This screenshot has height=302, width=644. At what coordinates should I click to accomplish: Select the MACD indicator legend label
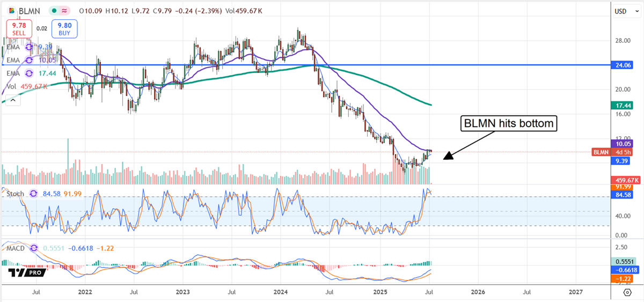click(x=14, y=248)
